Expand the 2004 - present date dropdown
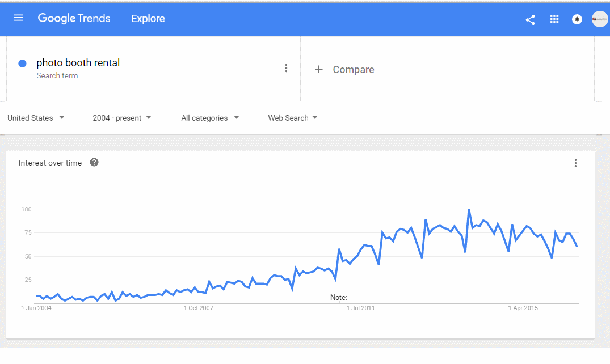This screenshot has height=364, width=610. point(122,118)
